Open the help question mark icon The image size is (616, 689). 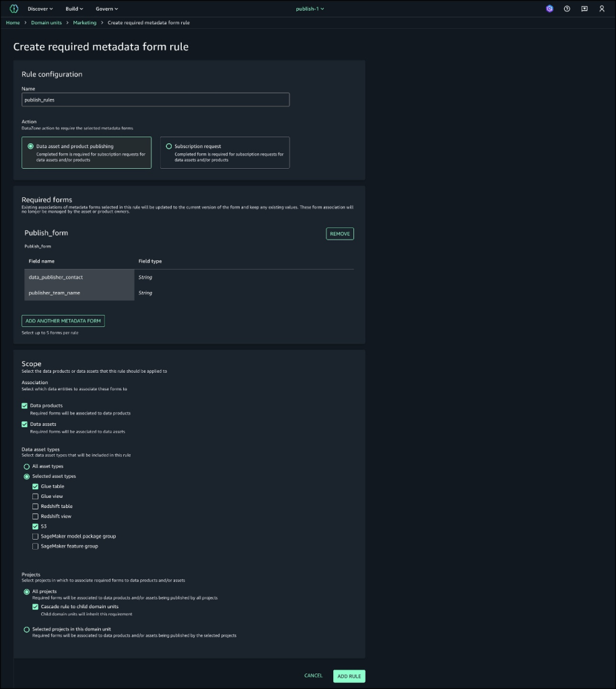(567, 9)
